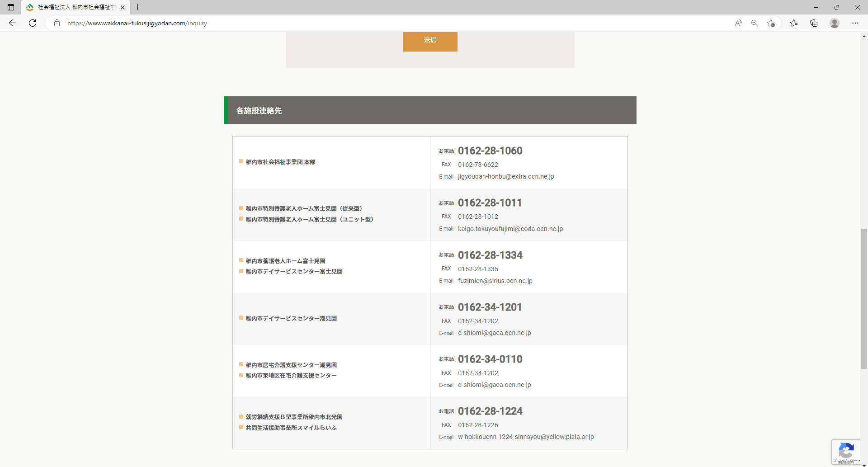The height and width of the screenshot is (467, 868).
Task: Click phone number 0162-28-1224
Action: pos(490,411)
